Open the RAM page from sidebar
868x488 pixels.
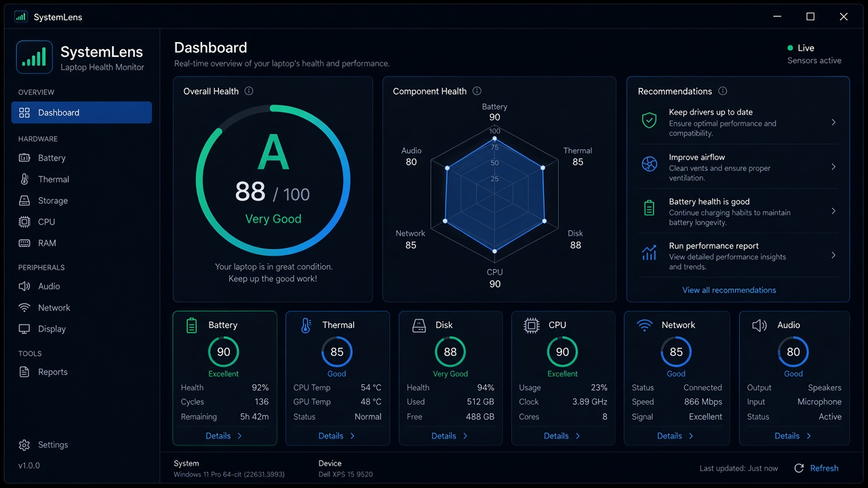coord(81,243)
